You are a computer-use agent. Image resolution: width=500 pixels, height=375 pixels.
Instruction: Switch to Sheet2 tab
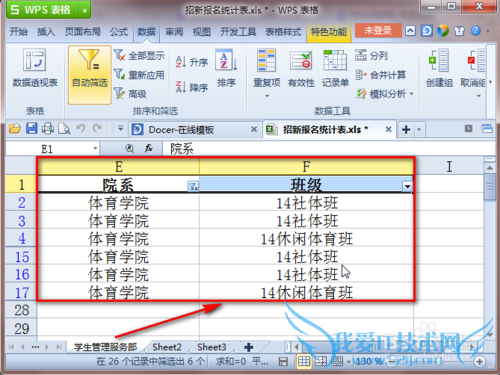pyautogui.click(x=167, y=347)
